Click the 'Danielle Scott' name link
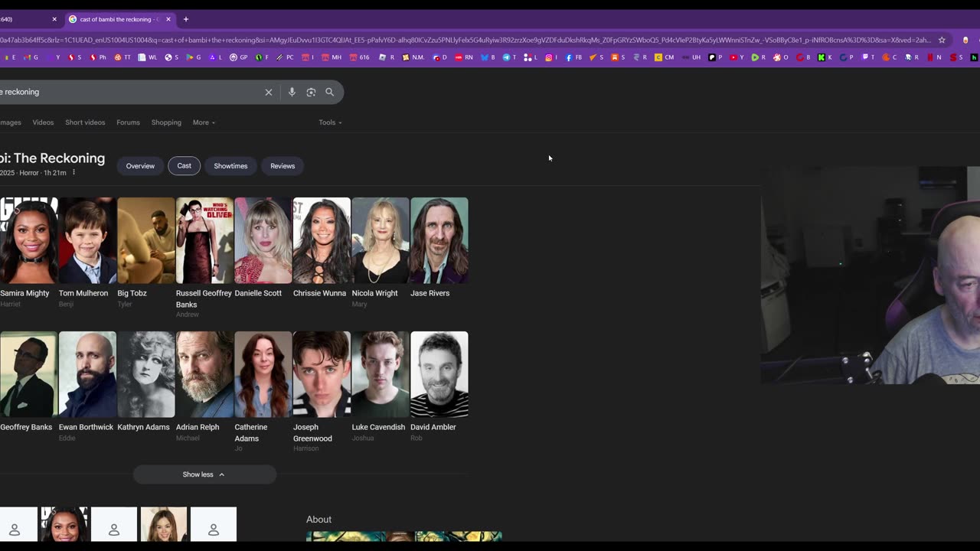The width and height of the screenshot is (980, 551). [x=258, y=293]
